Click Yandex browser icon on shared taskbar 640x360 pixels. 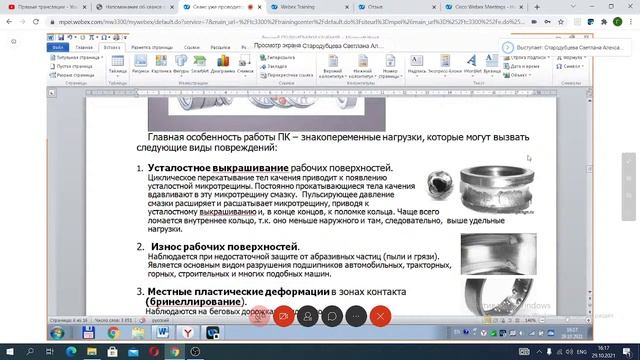[x=188, y=333]
